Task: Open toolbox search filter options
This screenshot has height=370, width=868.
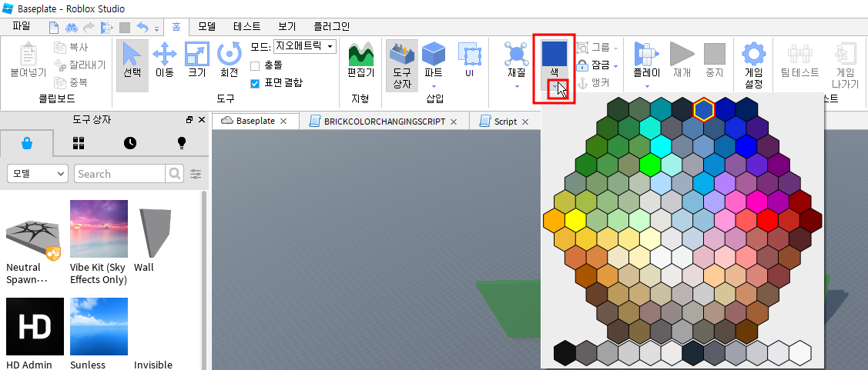Action: 196,174
